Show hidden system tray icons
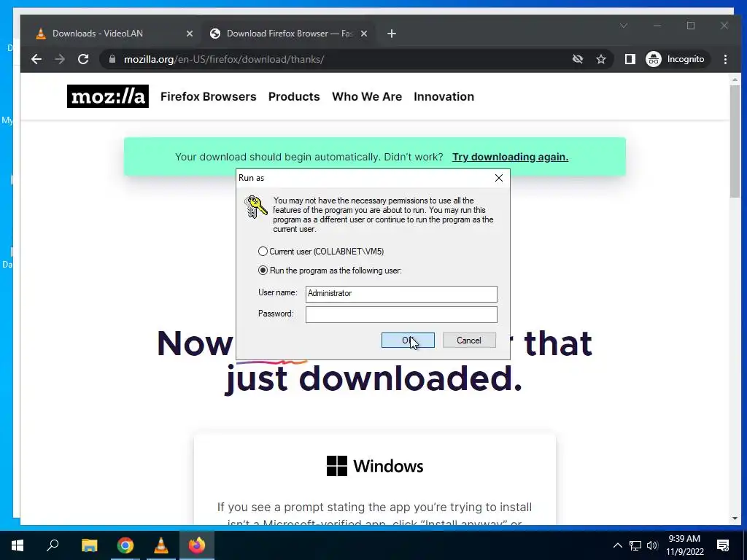The image size is (747, 560). click(x=617, y=545)
